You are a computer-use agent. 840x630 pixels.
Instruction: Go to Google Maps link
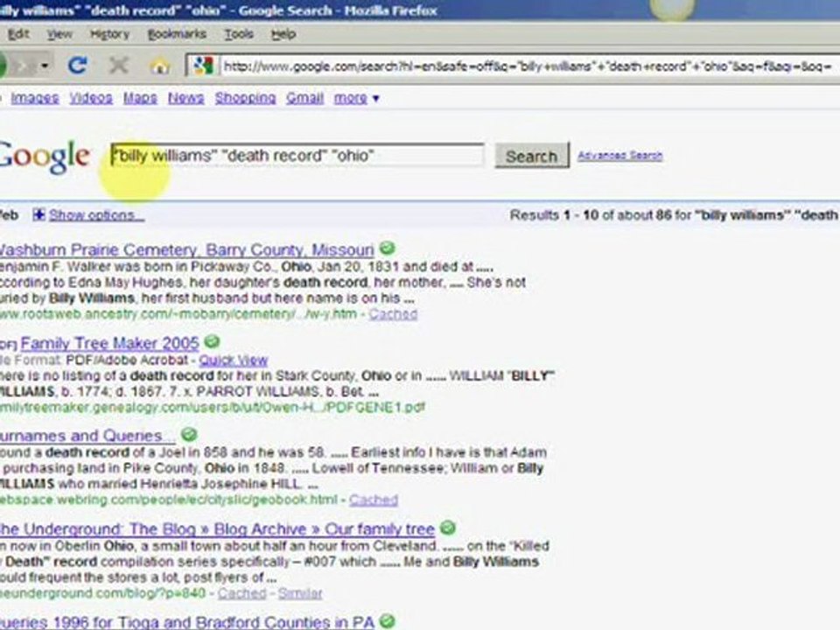[x=140, y=98]
